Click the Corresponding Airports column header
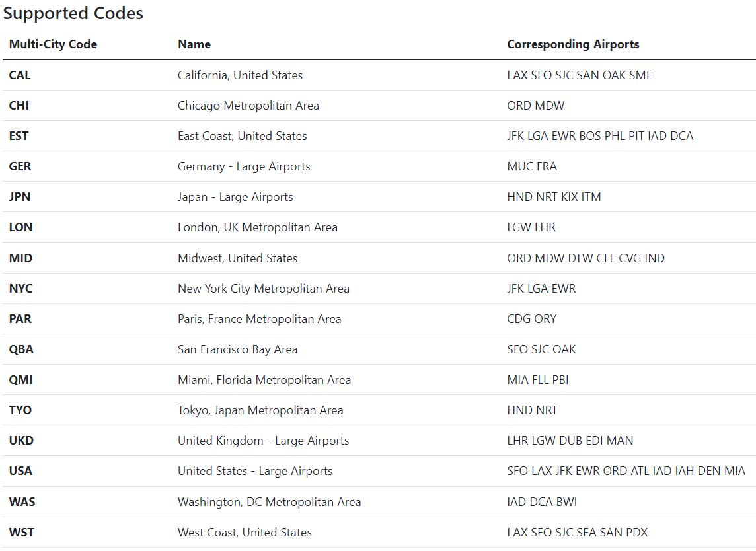The width and height of the screenshot is (756, 551). click(573, 44)
